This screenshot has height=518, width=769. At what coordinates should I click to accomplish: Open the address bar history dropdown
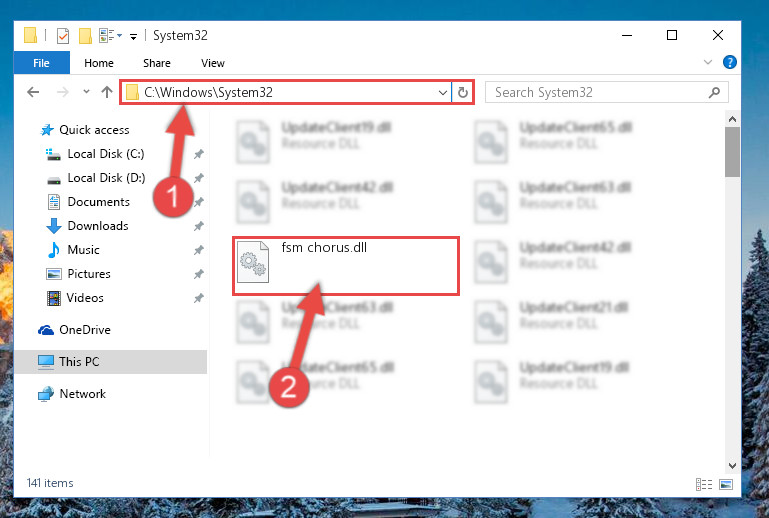(442, 92)
